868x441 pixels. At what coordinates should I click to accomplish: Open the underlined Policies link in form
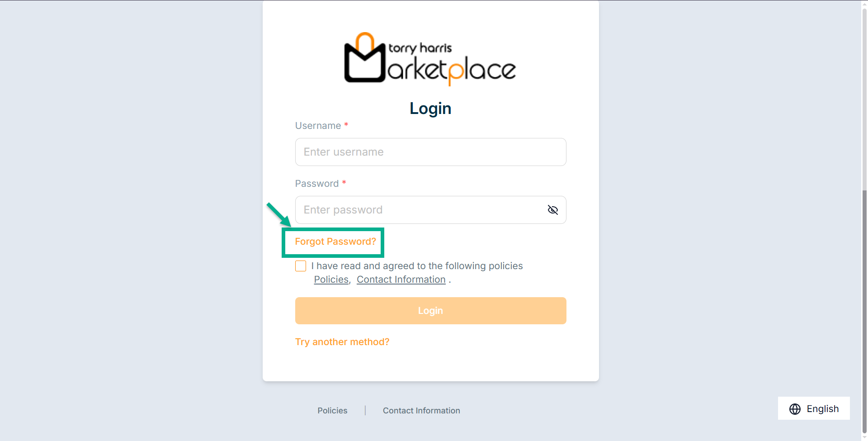(331, 280)
